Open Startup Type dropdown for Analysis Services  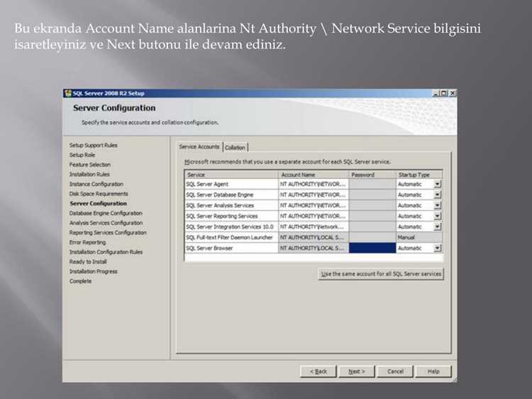point(438,205)
